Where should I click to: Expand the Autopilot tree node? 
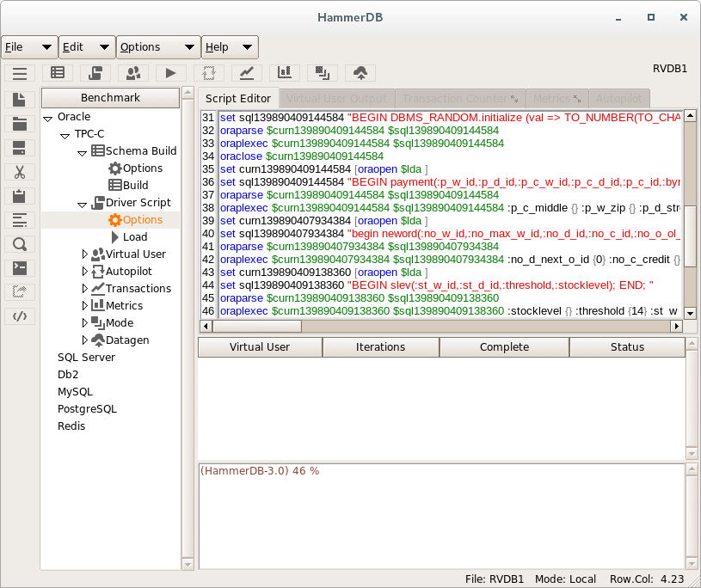pos(85,271)
